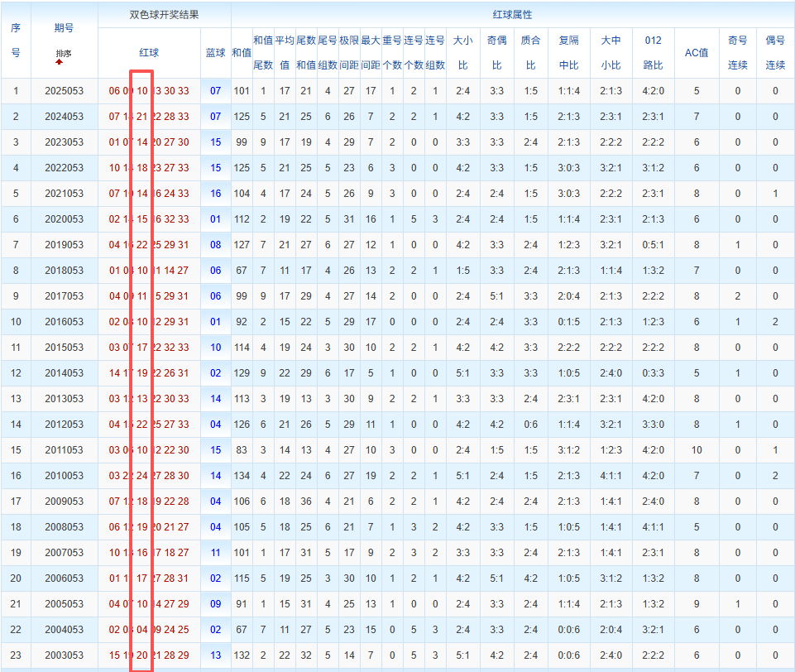Click the 质合比 column header

[x=531, y=53]
